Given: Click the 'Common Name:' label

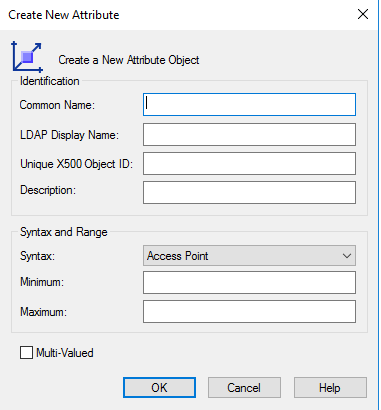Looking at the screenshot, I should 57,105.
